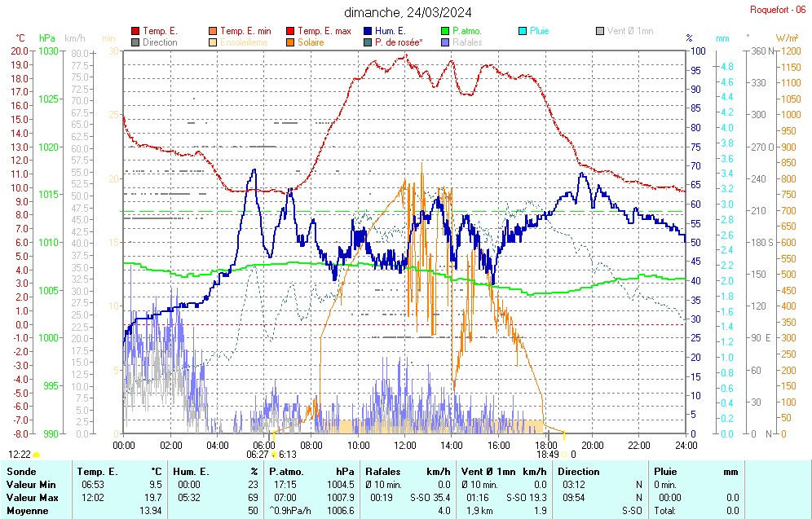Click the lilac Rafales legend swatch
Viewport: 812px width, 519px height.
[x=445, y=42]
